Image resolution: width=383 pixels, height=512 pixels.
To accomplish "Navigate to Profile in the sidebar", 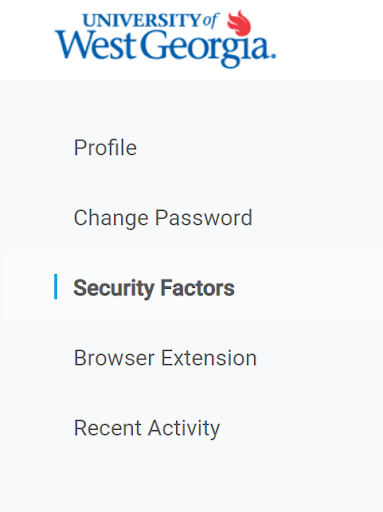I will 105,147.
